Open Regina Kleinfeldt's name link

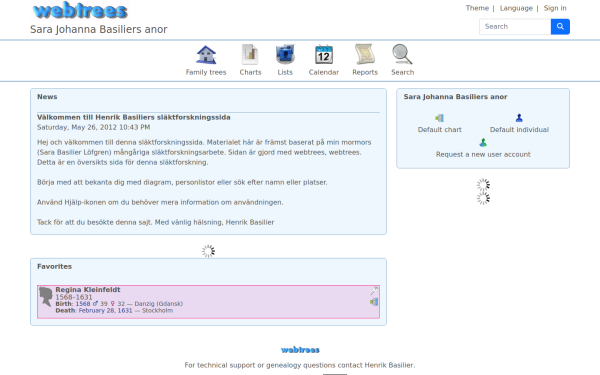[x=88, y=290]
